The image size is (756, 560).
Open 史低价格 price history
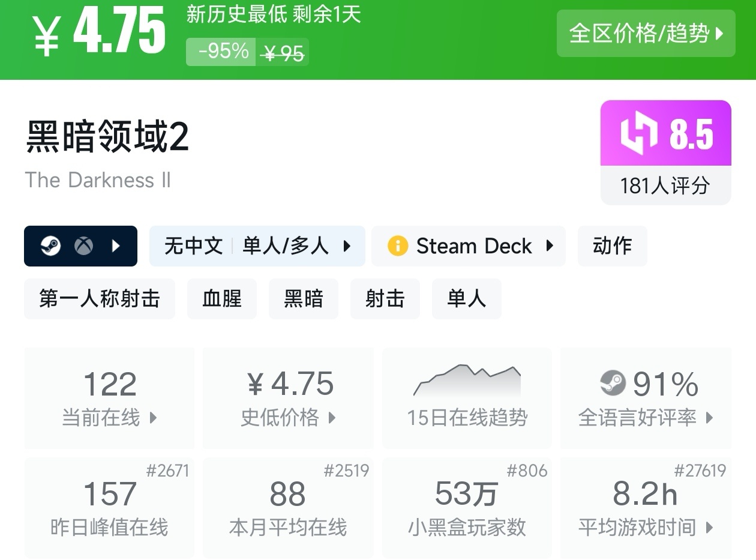(288, 399)
